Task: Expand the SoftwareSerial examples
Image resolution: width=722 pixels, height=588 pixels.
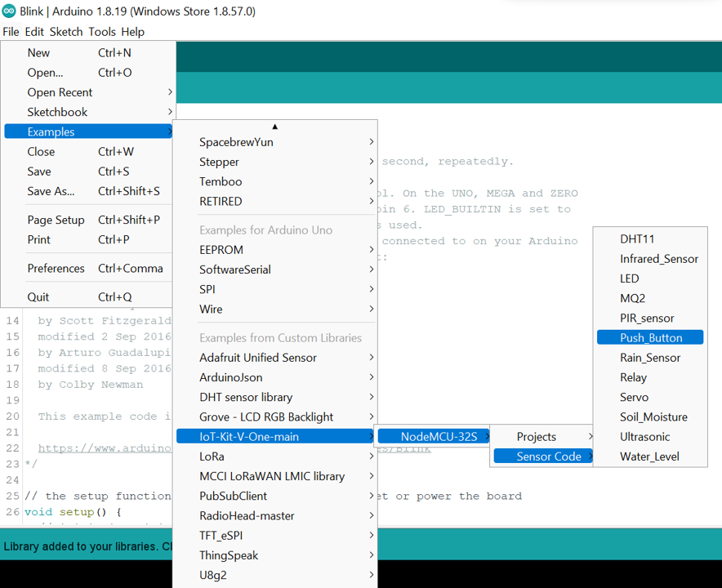Action: coord(275,269)
